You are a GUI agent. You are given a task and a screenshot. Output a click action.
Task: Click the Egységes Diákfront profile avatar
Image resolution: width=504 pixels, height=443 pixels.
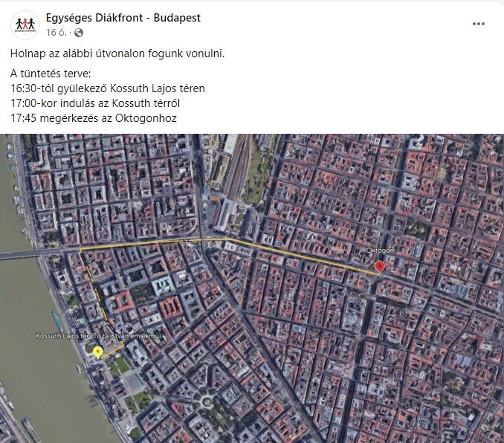pyautogui.click(x=25, y=25)
